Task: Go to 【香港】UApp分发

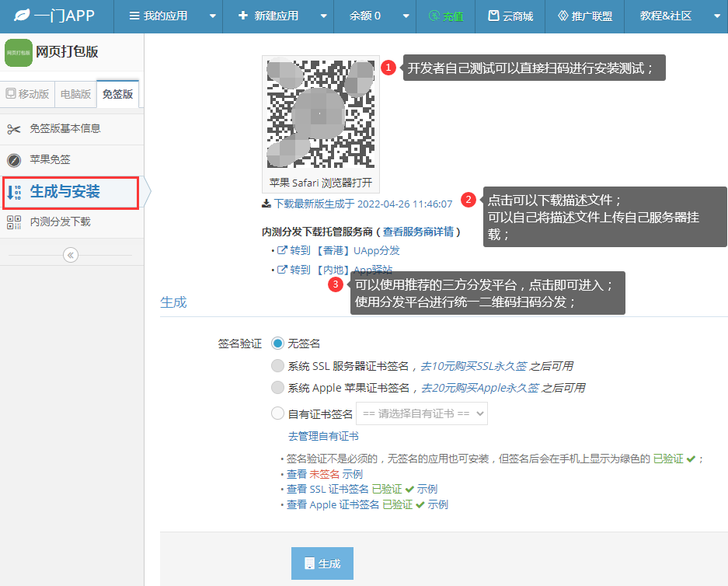Action: 344,251
